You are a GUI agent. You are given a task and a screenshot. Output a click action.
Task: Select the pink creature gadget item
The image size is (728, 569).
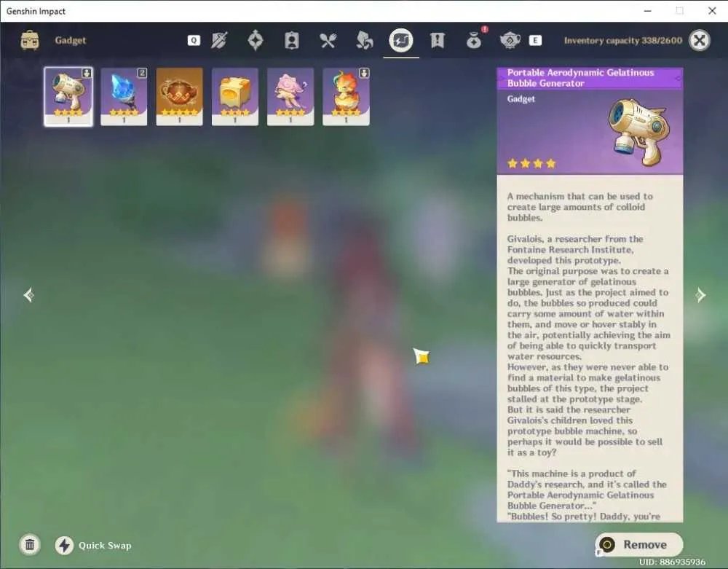tap(290, 97)
